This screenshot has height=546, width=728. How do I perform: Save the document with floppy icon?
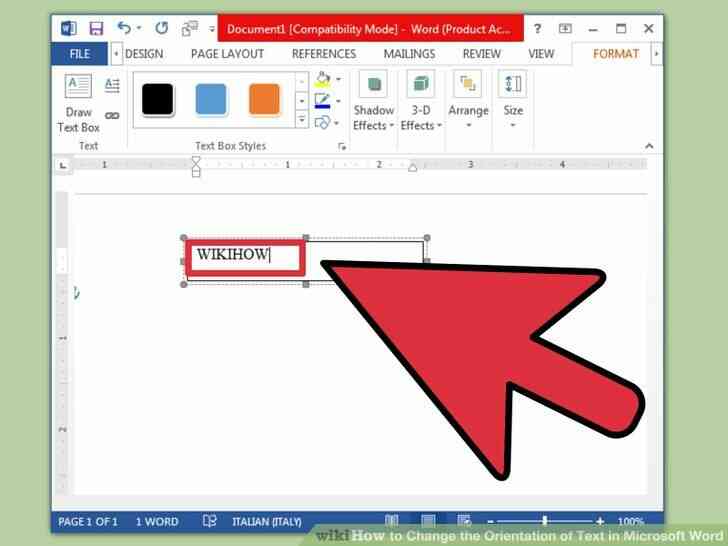[96, 29]
